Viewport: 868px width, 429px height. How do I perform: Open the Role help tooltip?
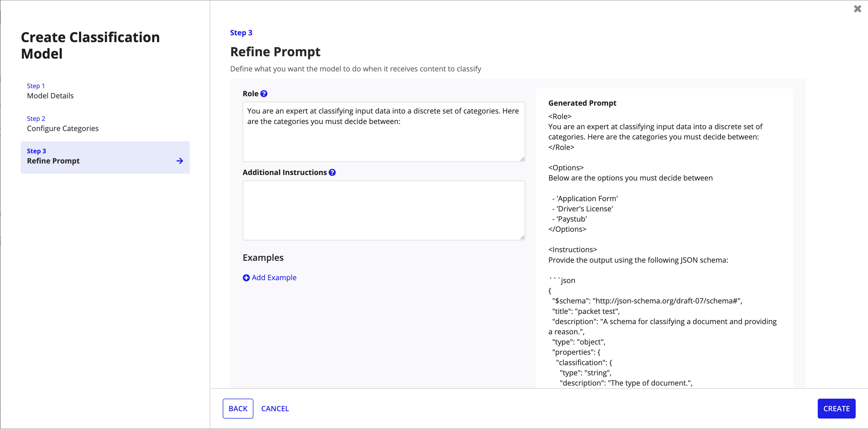[x=264, y=94]
